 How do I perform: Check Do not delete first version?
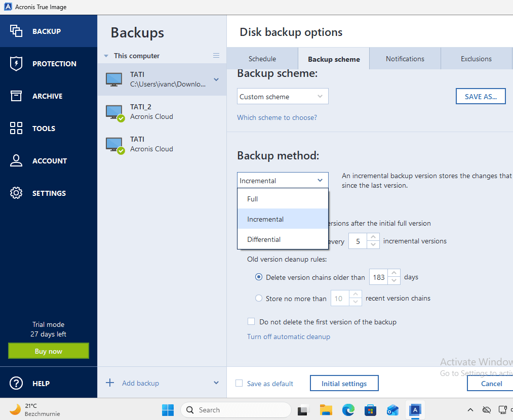point(251,322)
